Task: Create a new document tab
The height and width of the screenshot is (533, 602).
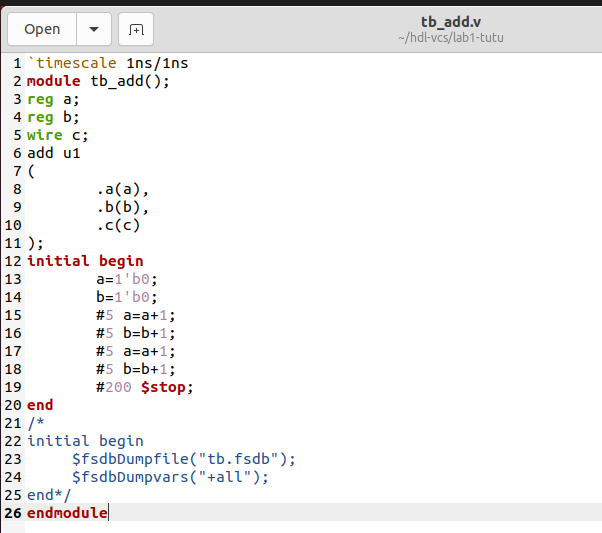Action: pyautogui.click(x=136, y=29)
